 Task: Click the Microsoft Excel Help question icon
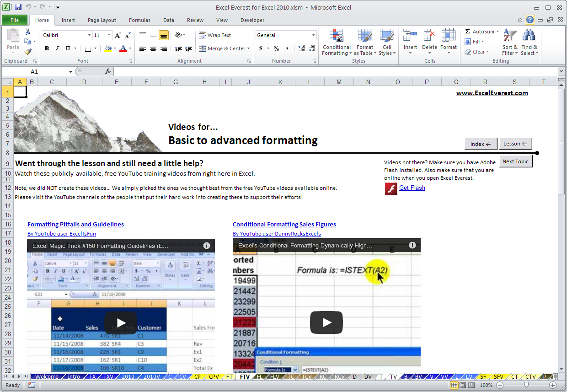(x=530, y=20)
